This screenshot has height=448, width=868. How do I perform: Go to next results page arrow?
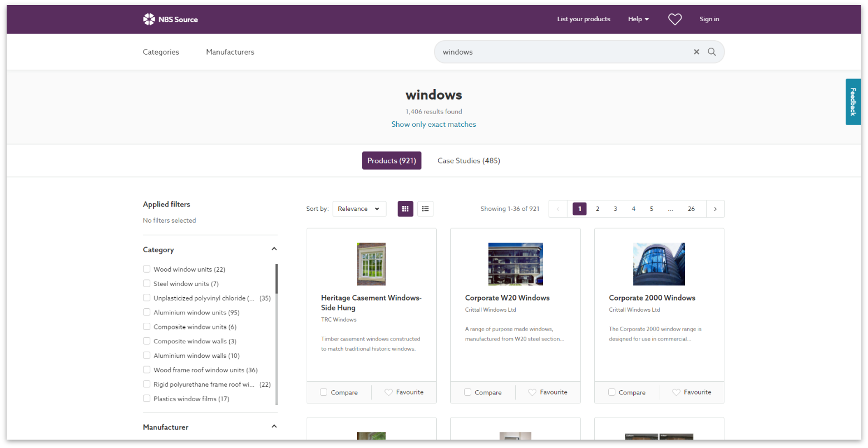click(715, 209)
